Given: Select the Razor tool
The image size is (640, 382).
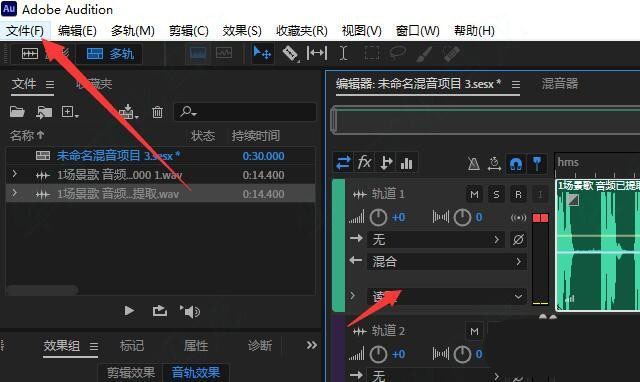Looking at the screenshot, I should 290,54.
